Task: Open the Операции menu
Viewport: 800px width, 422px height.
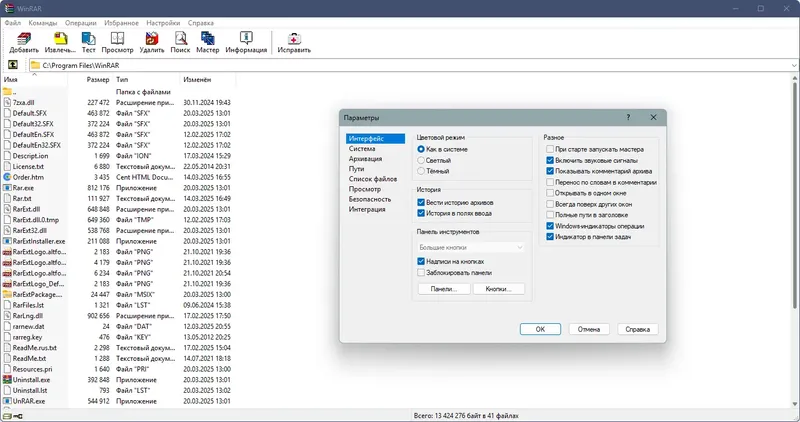Action: tap(81, 23)
